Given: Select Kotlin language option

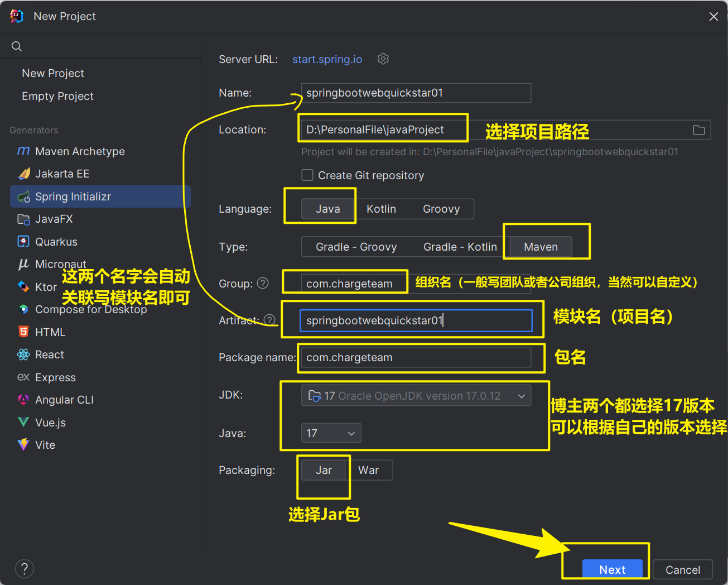Looking at the screenshot, I should (x=382, y=209).
